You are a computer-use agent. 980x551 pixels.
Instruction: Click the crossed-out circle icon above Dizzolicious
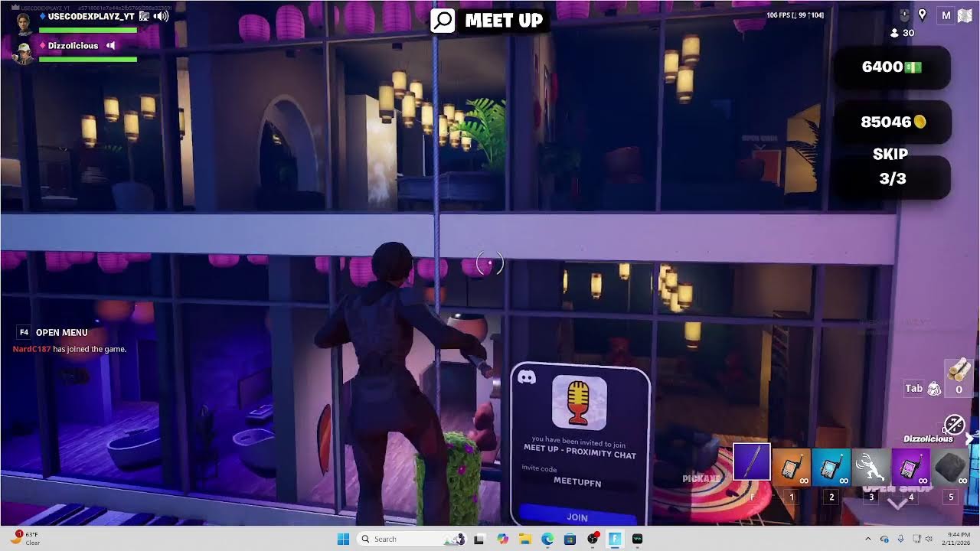(954, 424)
